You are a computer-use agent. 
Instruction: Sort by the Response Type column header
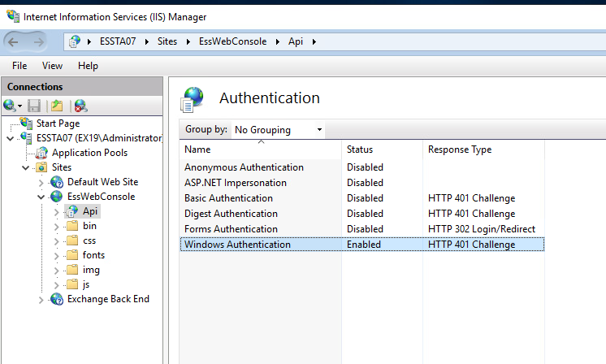[483, 149]
